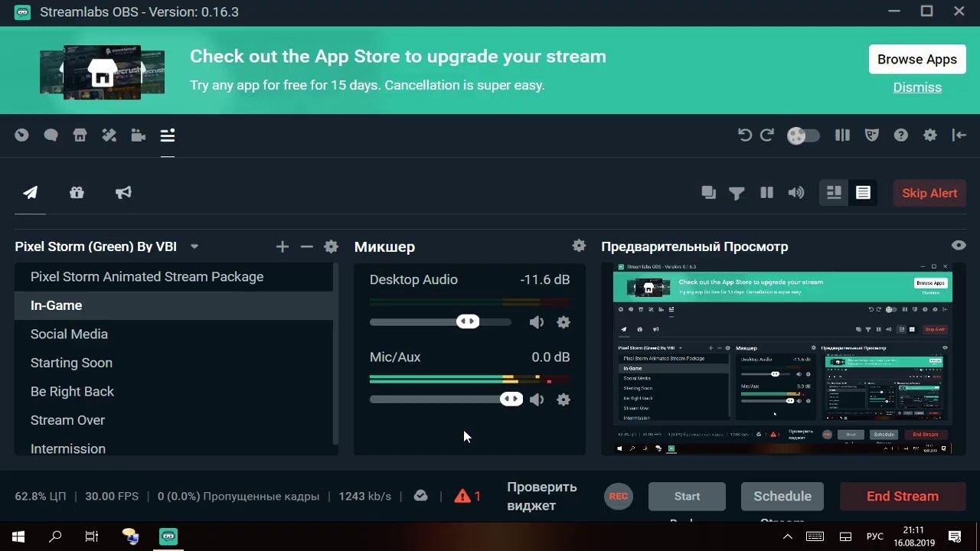Enable studio mode columns icon
980x551 pixels.
pos(843,135)
